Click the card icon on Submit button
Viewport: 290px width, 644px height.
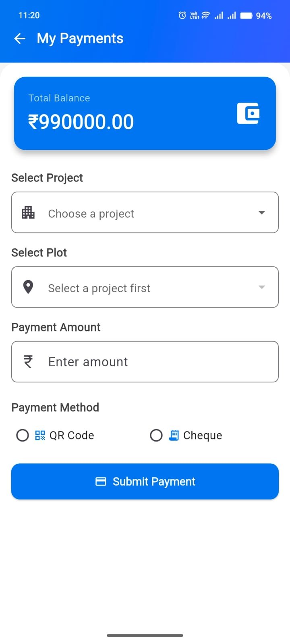pos(101,481)
